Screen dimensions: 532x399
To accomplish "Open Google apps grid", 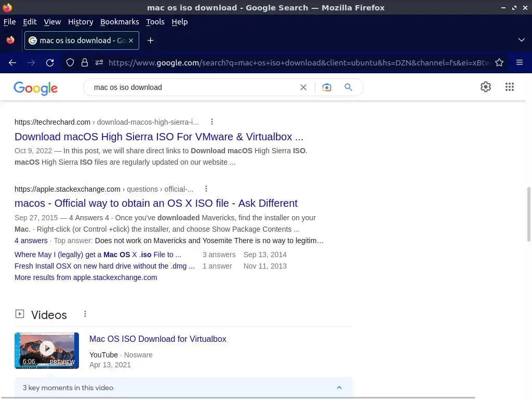I will [x=509, y=87].
